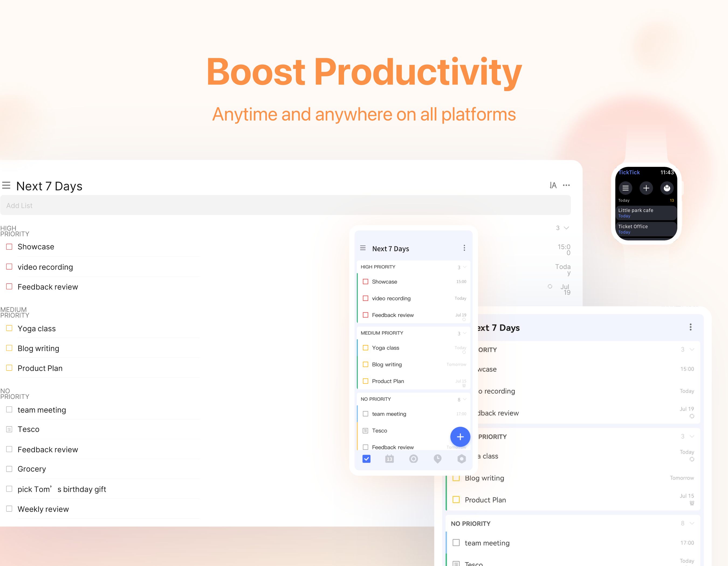728x566 pixels.
Task: Open the hamburger menu beside Next 7 Days
Action: 6,185
